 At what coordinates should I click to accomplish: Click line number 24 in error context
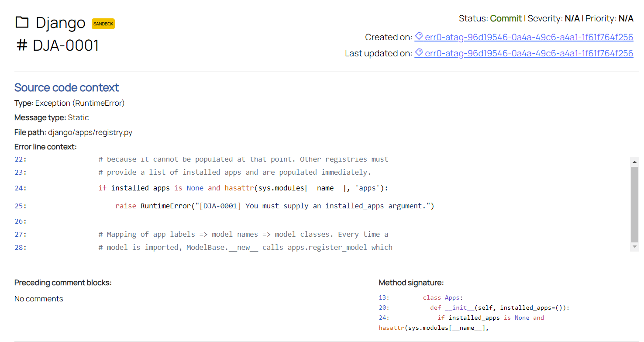tap(20, 188)
